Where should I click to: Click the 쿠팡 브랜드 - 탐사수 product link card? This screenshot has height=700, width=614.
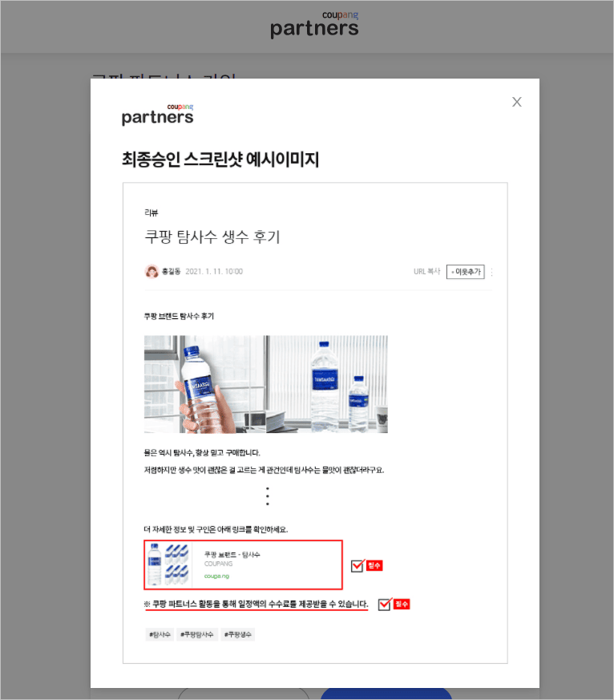coord(243,564)
